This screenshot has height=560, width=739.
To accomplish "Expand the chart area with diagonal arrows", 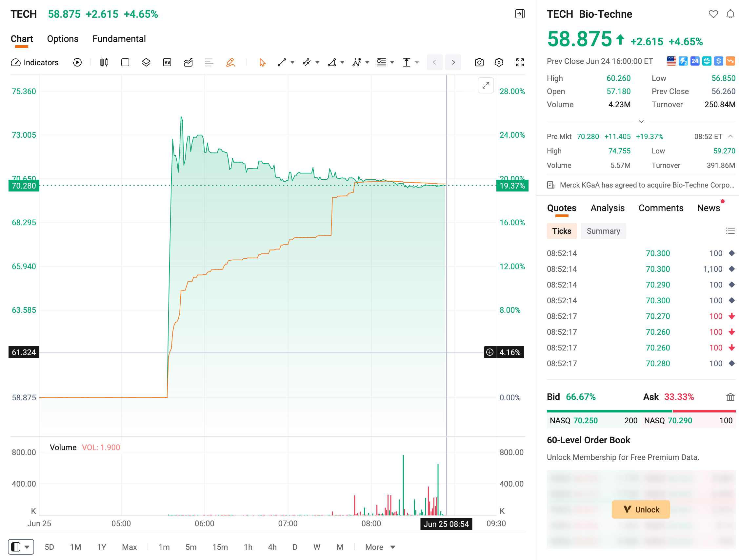I will coord(486,86).
